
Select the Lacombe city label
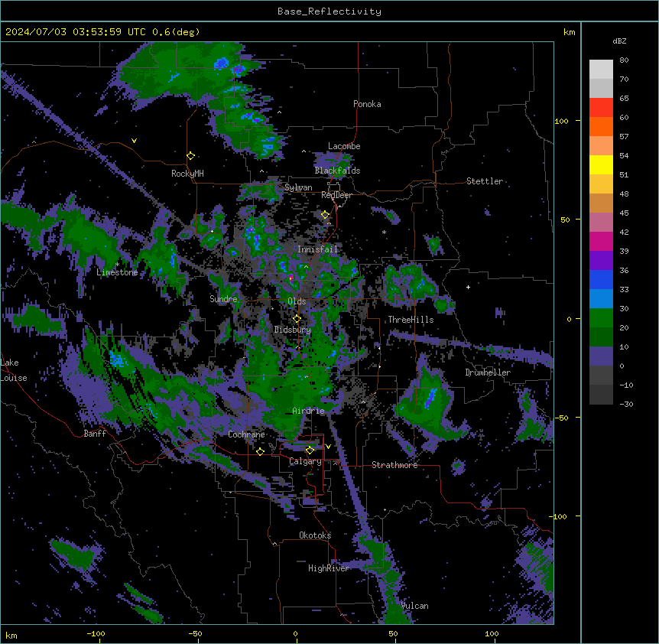click(x=344, y=146)
